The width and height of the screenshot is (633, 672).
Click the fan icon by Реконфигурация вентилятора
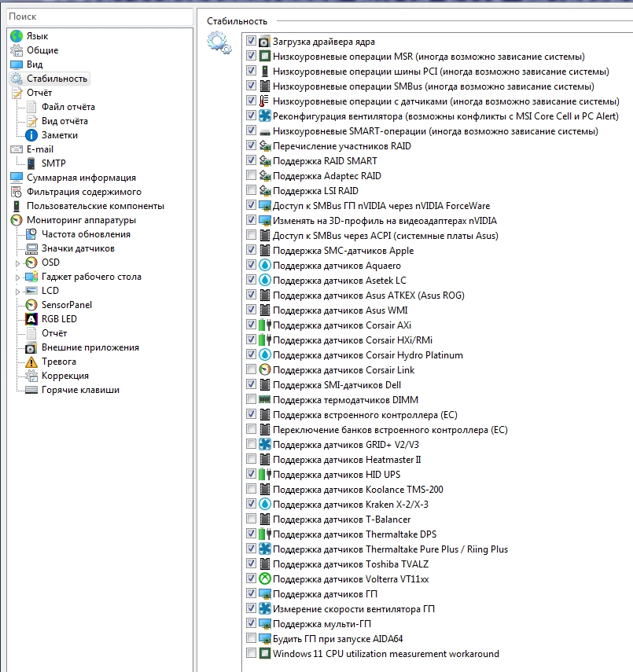point(265,116)
